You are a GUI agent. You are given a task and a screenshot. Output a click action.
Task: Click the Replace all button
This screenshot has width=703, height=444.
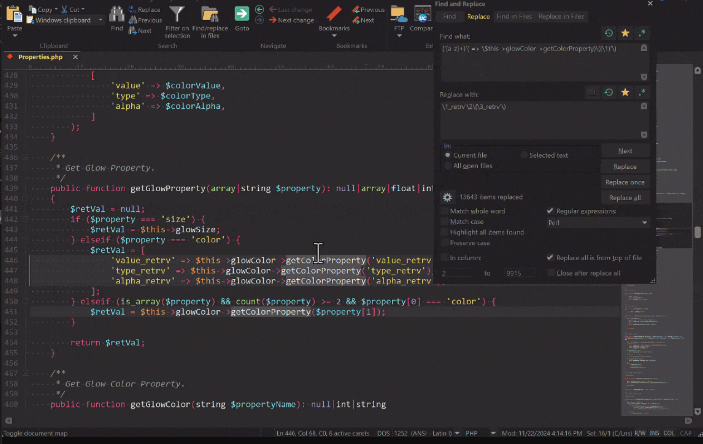[625, 198]
